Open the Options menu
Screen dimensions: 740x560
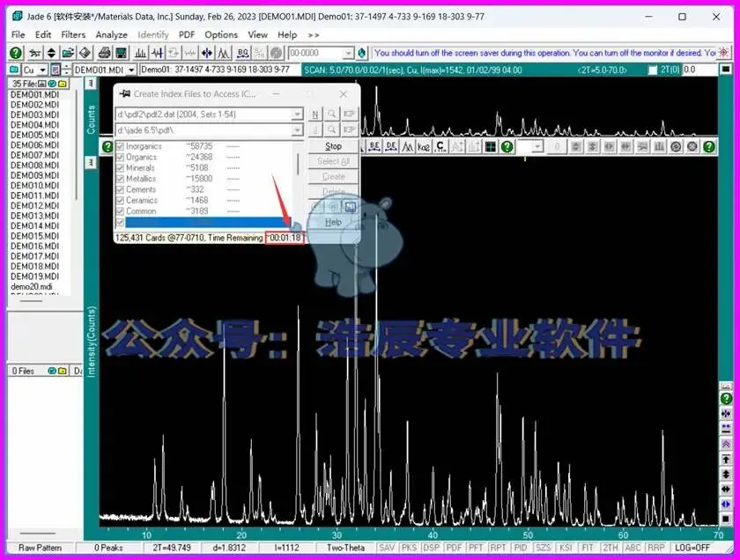(x=221, y=35)
